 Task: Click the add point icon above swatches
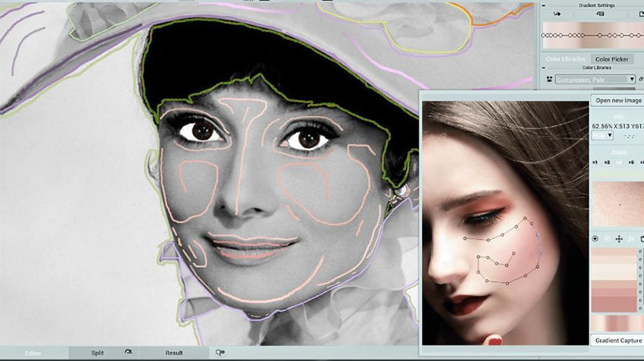click(x=595, y=239)
